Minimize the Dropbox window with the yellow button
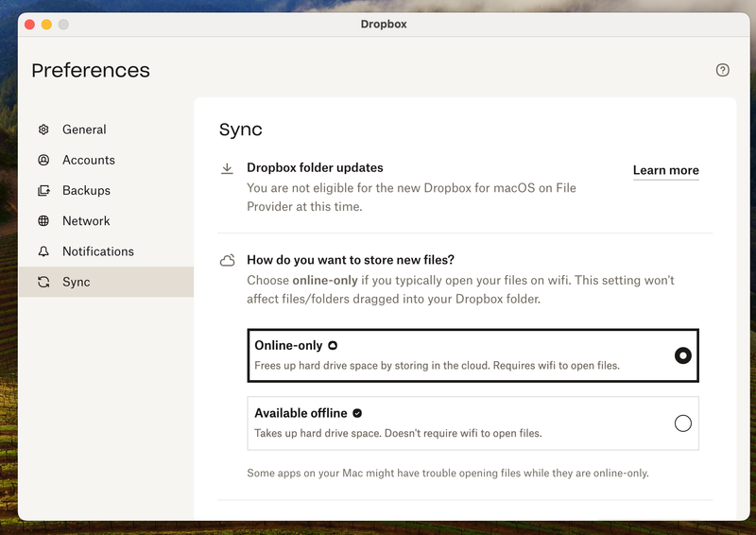The height and width of the screenshot is (535, 756). pos(46,24)
